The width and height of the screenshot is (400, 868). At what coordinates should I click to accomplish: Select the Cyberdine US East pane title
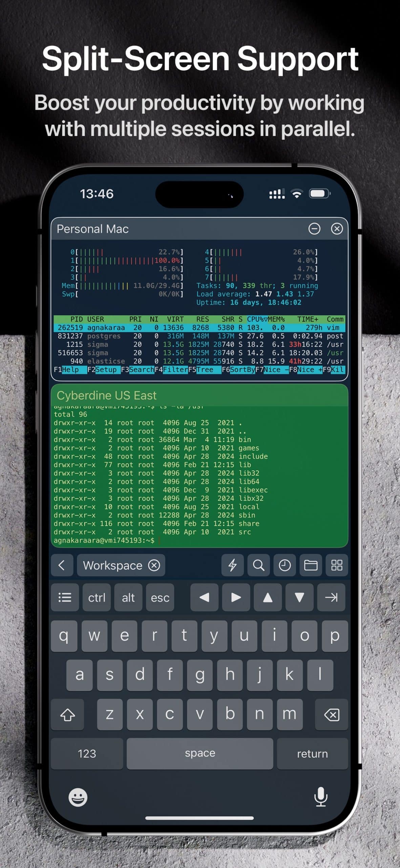coord(106,395)
